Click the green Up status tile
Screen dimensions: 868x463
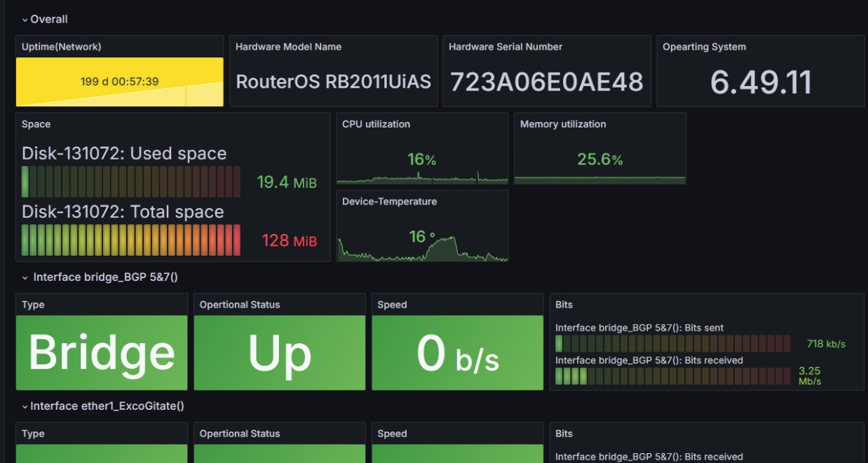279,352
